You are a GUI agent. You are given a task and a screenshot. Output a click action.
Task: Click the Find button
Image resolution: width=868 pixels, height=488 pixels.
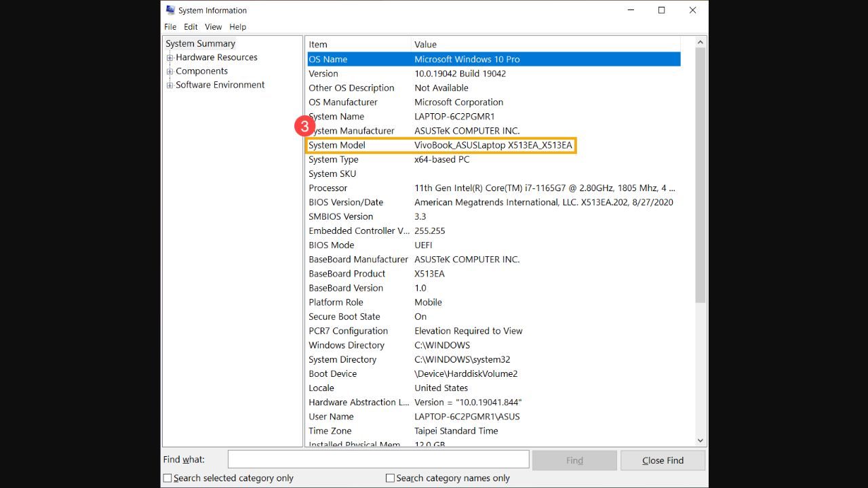coord(574,460)
